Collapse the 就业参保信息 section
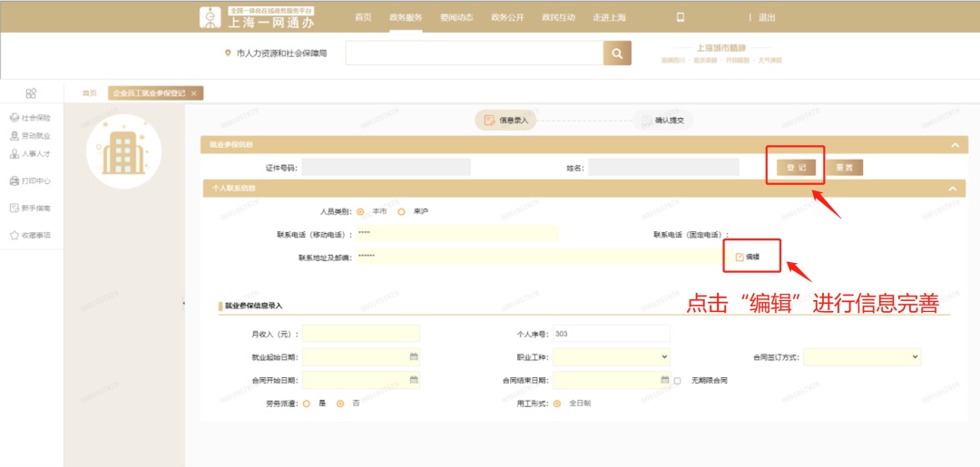This screenshot has width=980, height=467. 954,144
